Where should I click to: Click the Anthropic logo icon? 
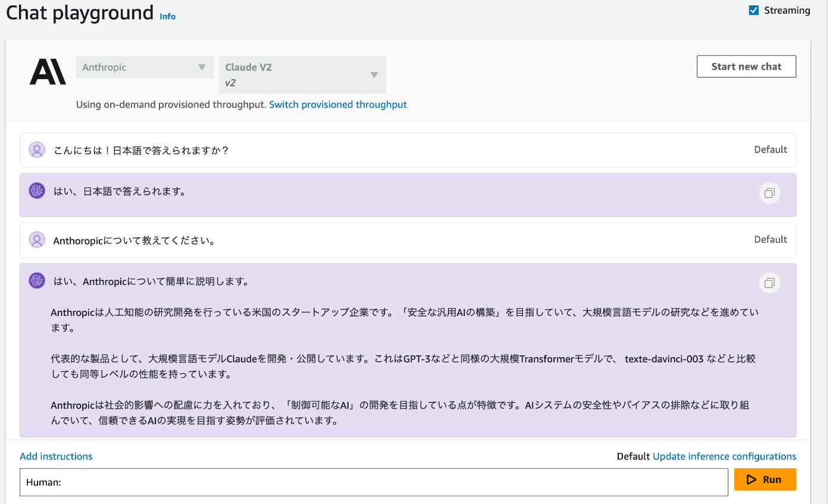pyautogui.click(x=48, y=72)
